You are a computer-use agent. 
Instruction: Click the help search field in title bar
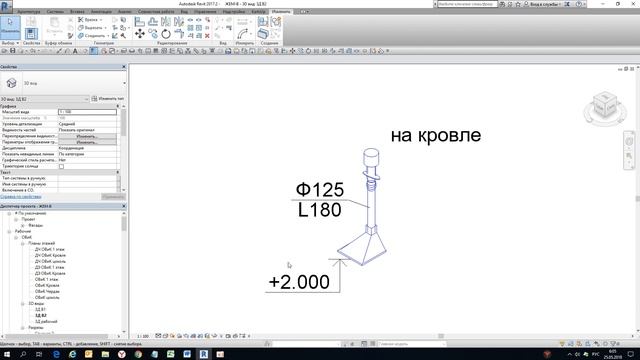pos(467,4)
